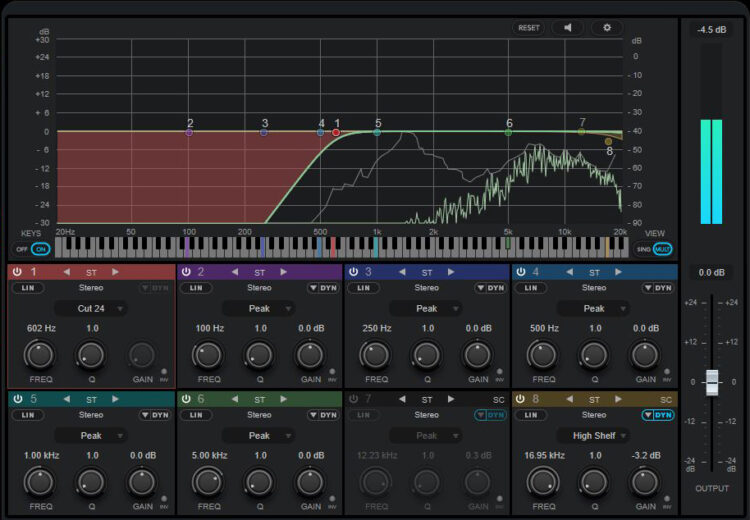Toggle band 4 power icon
The image size is (750, 520).
[x=521, y=272]
